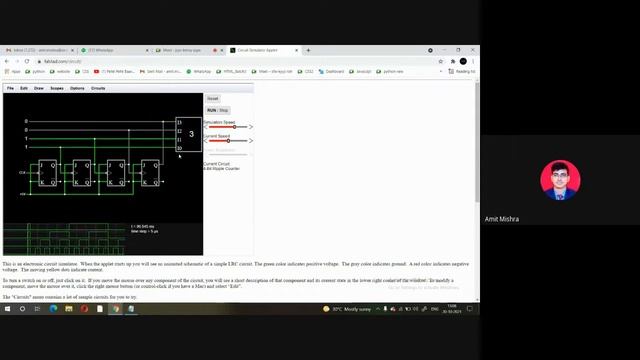
Task: Open the python bookmark
Action: (x=35, y=71)
